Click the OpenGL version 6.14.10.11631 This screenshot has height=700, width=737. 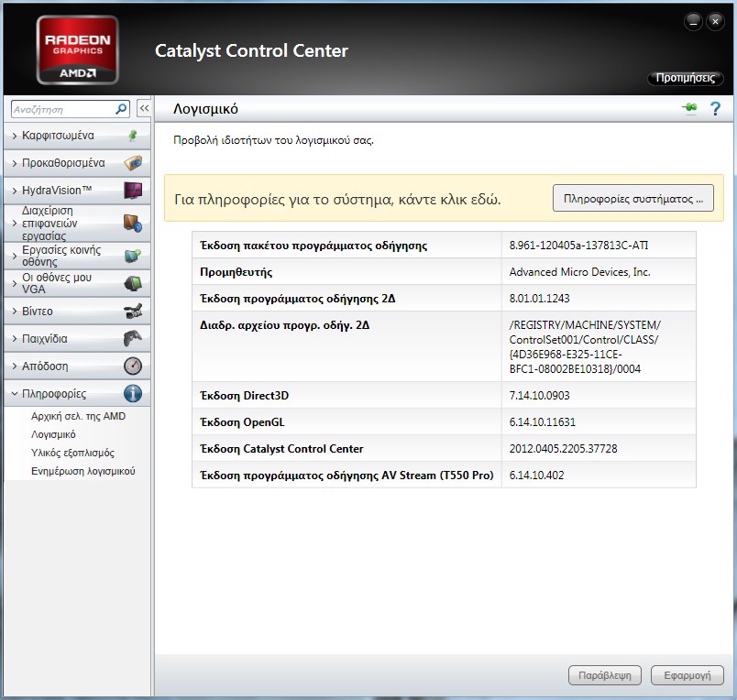pos(542,421)
